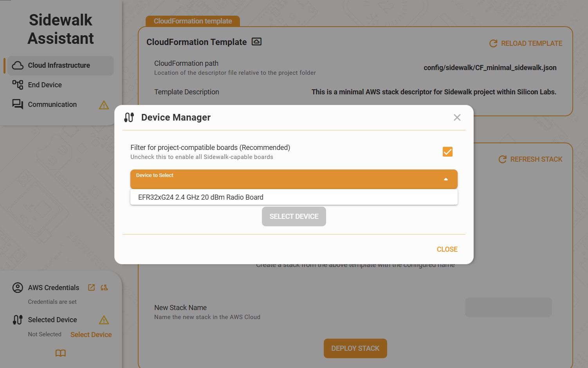
Task: Open the documentation book icon in sidebar
Action: point(61,353)
